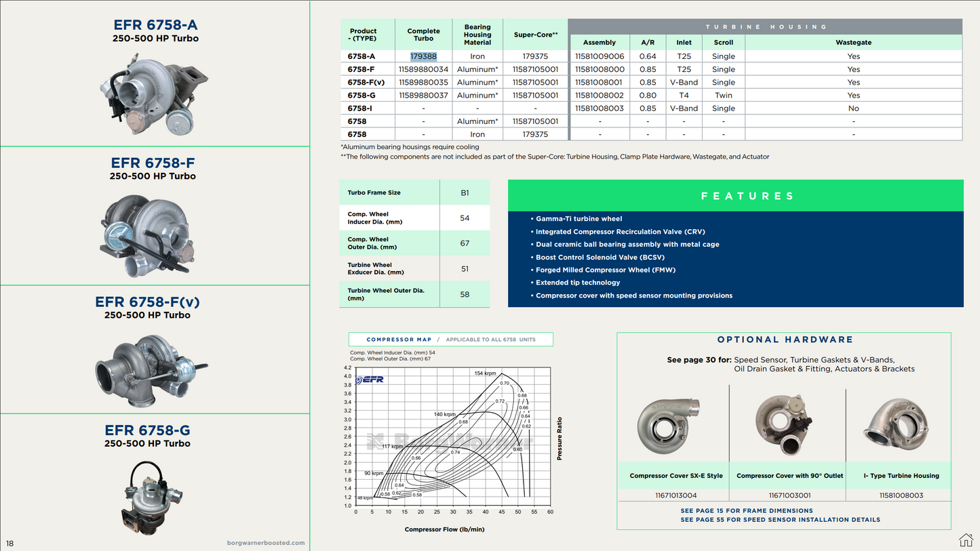Click the 'Super-Core**' column header
This screenshot has width=980, height=551.
(x=536, y=35)
